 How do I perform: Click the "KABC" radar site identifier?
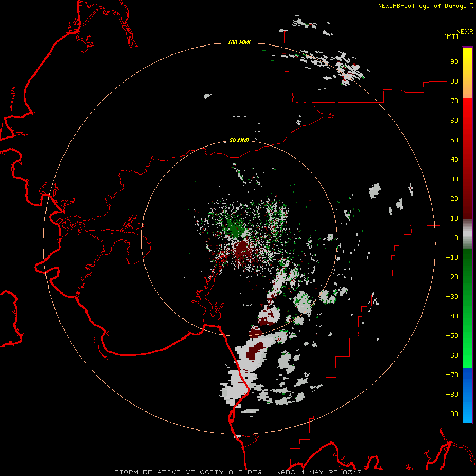click(x=286, y=472)
